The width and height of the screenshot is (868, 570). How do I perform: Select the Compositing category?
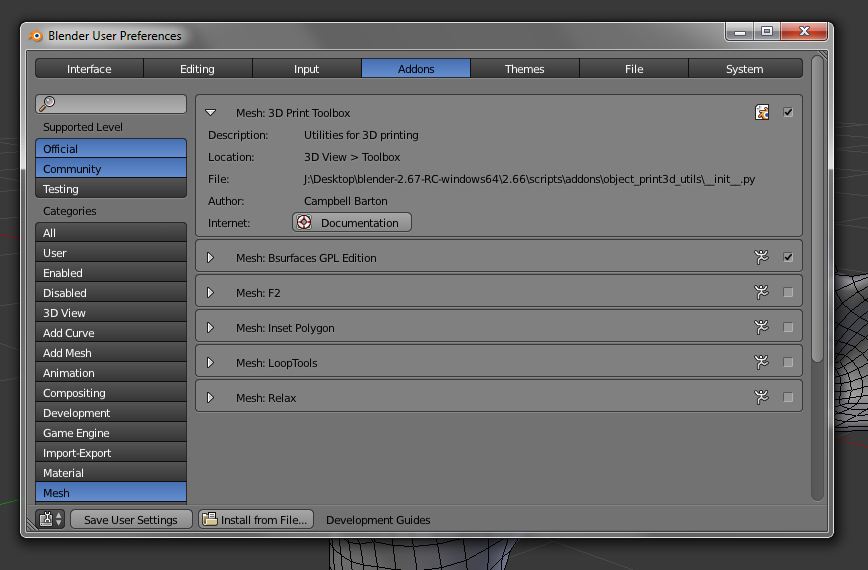(x=111, y=393)
